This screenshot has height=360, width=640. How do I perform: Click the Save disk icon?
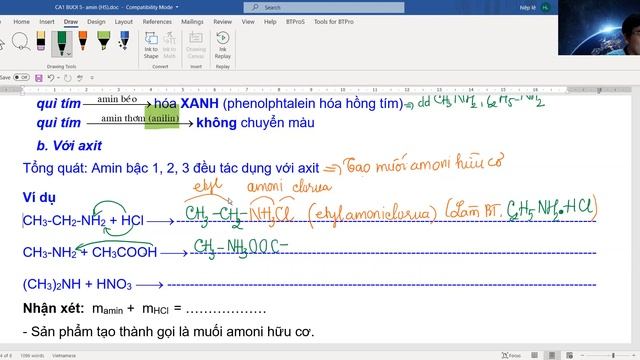(x=39, y=78)
